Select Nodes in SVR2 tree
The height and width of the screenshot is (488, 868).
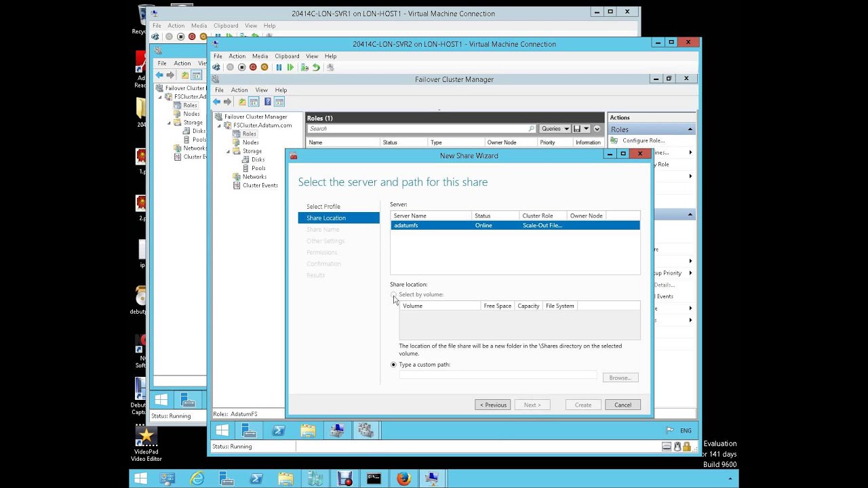coord(251,142)
